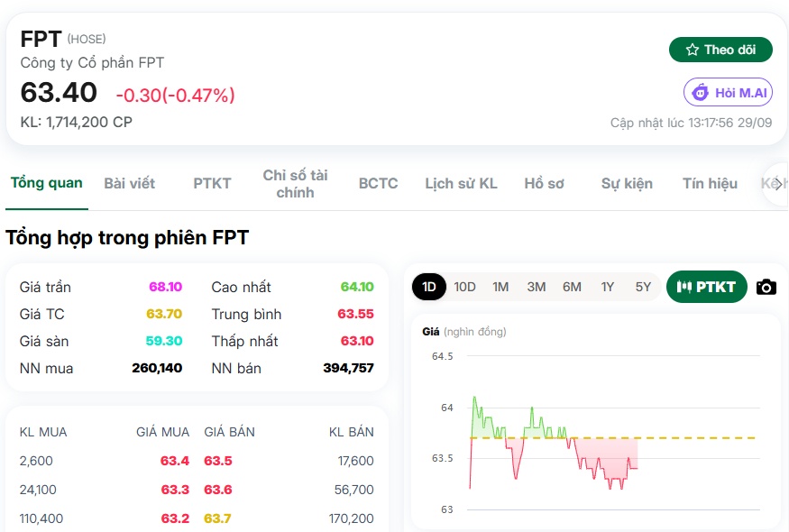Image resolution: width=789 pixels, height=532 pixels.
Task: Open the Sự kiện tab
Action: [627, 183]
